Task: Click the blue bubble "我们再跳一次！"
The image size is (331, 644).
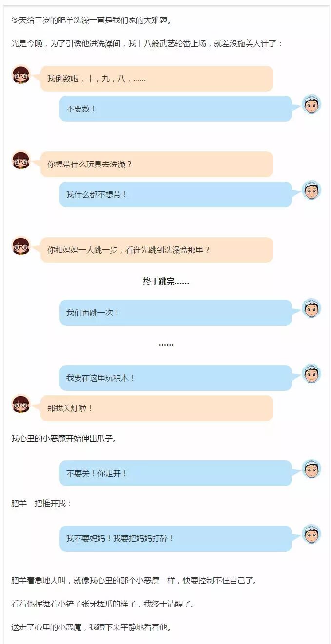Action: point(175,313)
